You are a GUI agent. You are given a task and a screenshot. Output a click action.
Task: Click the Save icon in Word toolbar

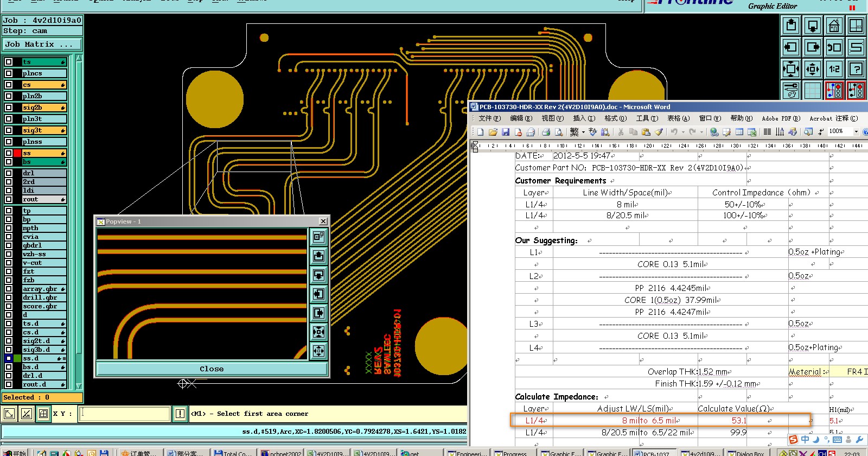pyautogui.click(x=506, y=132)
